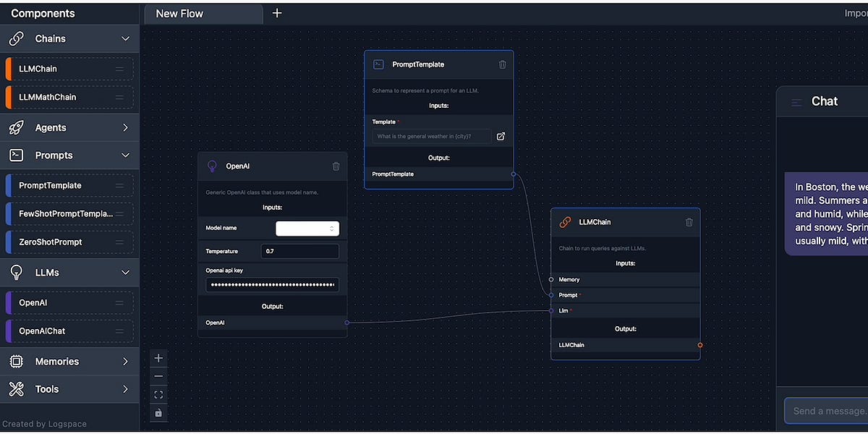Click the Memories category icon
Image resolution: width=868 pixels, height=434 pixels.
pyautogui.click(x=16, y=361)
